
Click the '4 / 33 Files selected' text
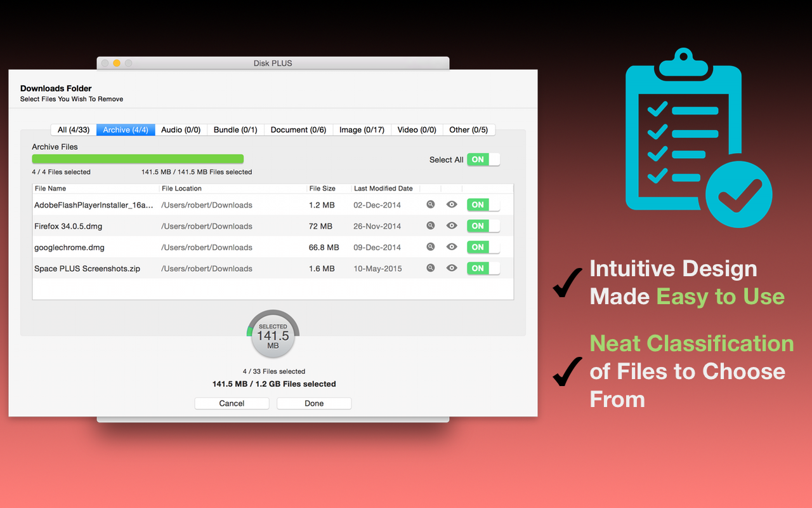(x=274, y=371)
